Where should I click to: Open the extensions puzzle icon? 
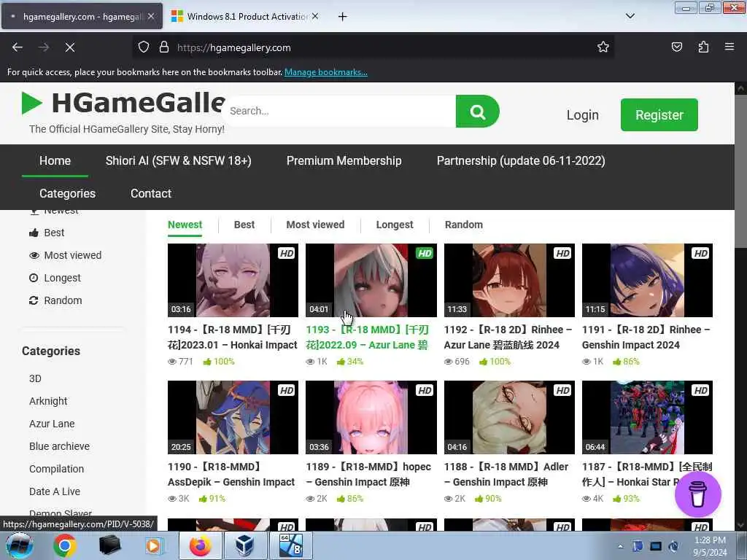[x=703, y=47]
